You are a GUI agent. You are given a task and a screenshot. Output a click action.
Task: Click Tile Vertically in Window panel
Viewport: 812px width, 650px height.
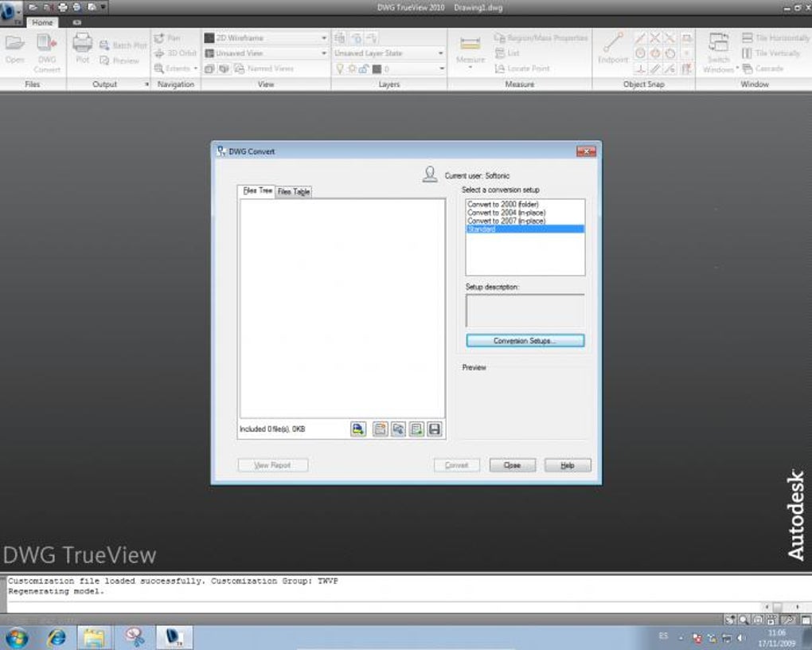coord(771,53)
